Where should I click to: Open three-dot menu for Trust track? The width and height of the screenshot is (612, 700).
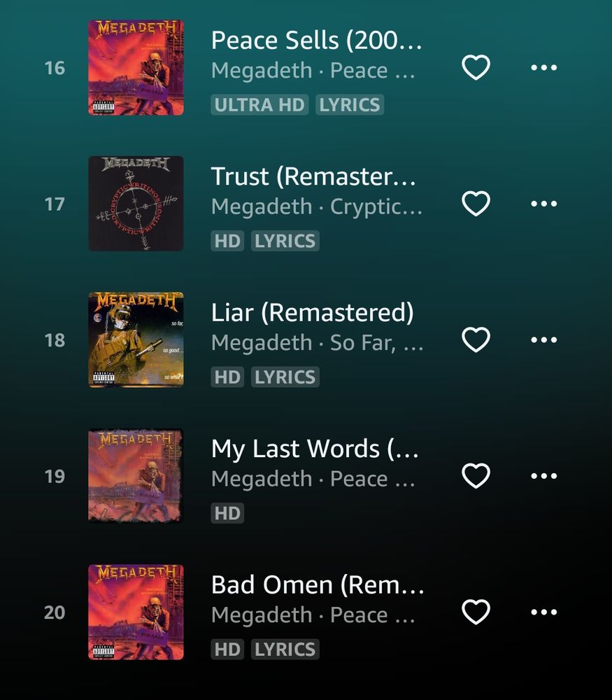pyautogui.click(x=543, y=204)
